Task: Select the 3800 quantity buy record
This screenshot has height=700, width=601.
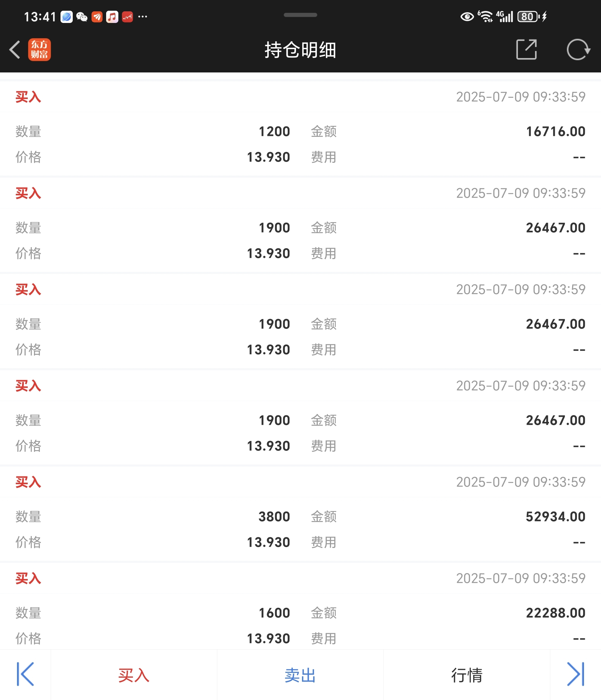Action: click(x=300, y=513)
